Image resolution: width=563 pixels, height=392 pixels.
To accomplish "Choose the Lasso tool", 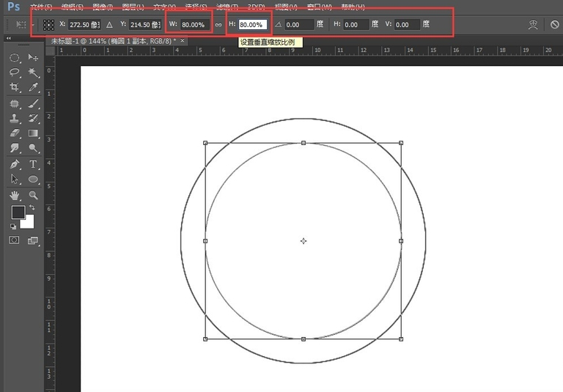I will pyautogui.click(x=14, y=73).
